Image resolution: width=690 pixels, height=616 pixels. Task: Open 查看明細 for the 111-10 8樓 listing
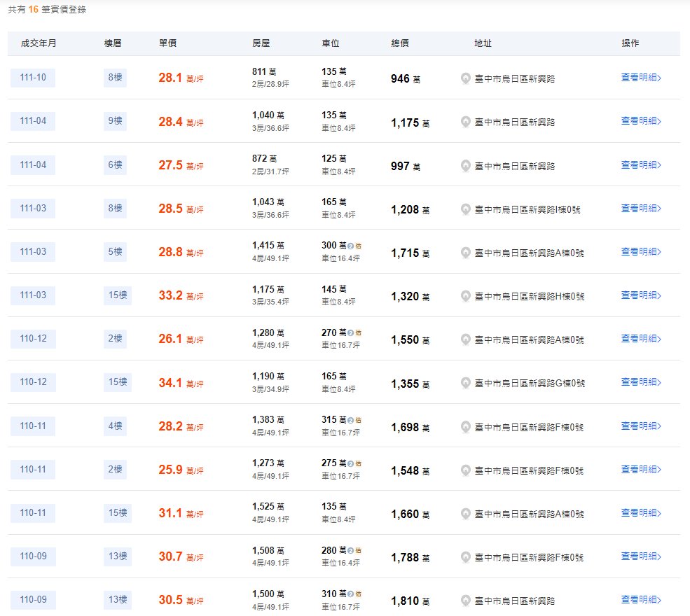[641, 78]
